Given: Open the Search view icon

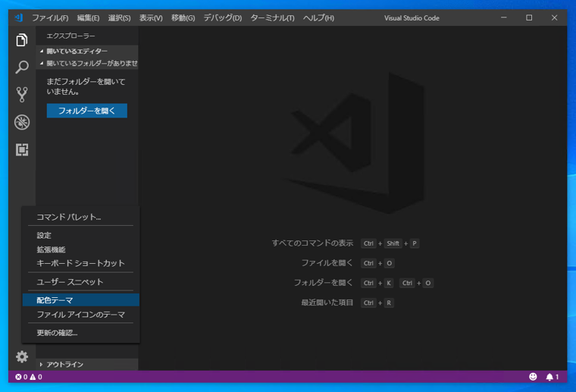Looking at the screenshot, I should (x=22, y=67).
